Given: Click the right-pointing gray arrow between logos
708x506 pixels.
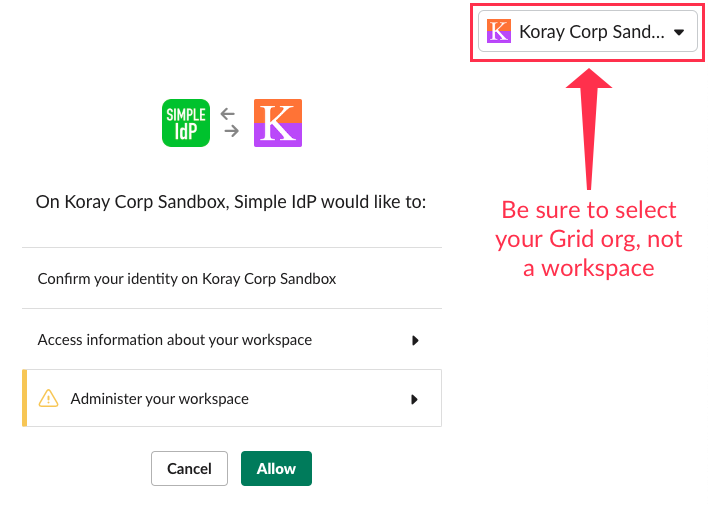Looking at the screenshot, I should pos(232,131).
